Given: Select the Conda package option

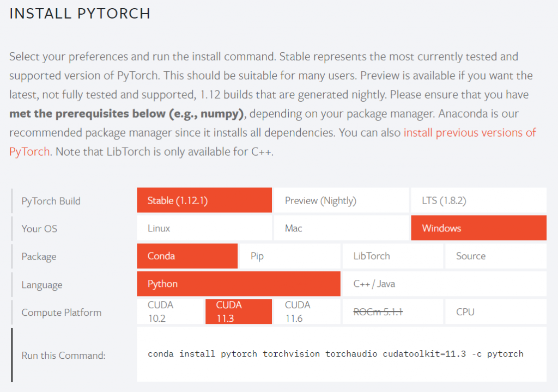Looking at the screenshot, I should coord(187,256).
